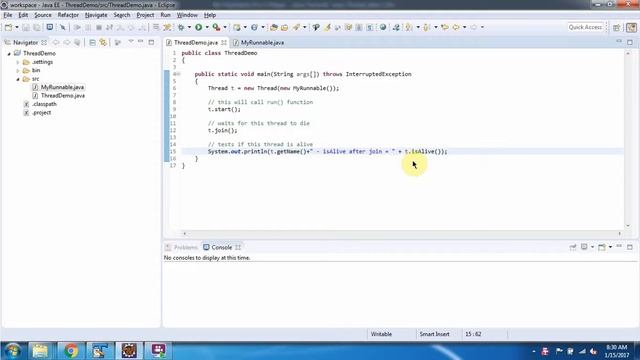Viewport: 640px width, 360px height.
Task: Open the Run menu
Action: [x=165, y=15]
